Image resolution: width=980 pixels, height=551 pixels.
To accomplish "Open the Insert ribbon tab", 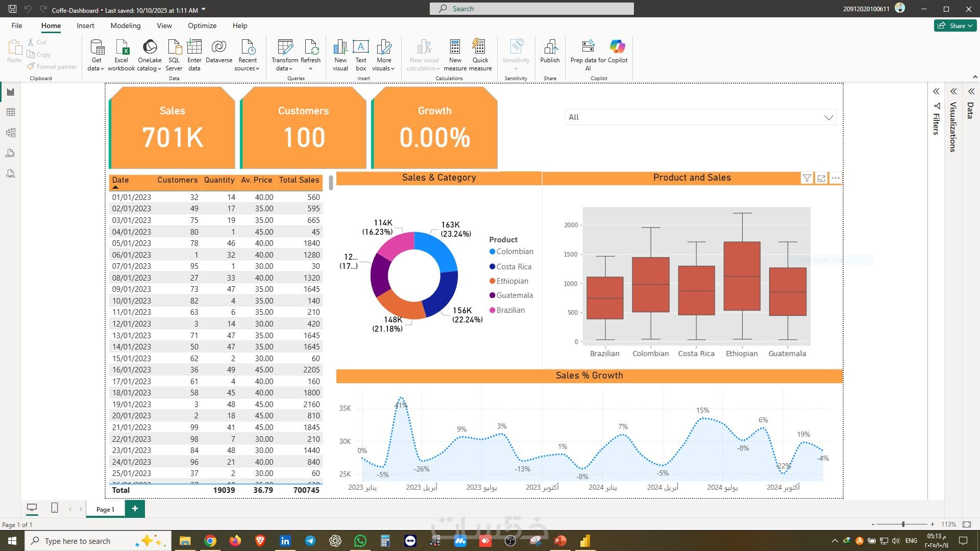I will 85,26.
